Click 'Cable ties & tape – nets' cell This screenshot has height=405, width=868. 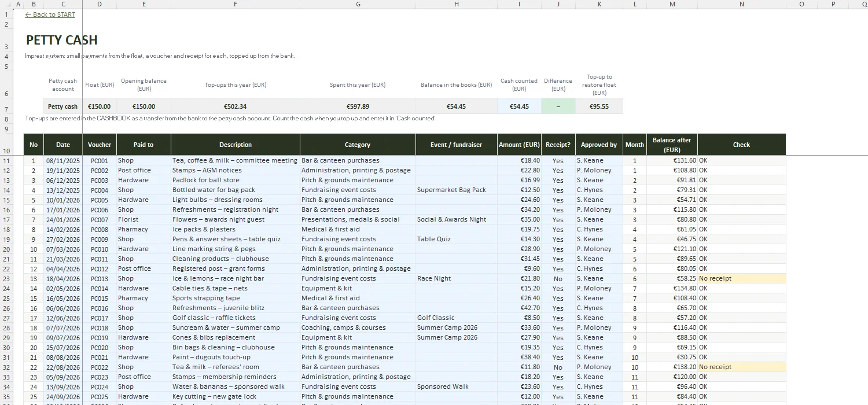click(x=236, y=288)
